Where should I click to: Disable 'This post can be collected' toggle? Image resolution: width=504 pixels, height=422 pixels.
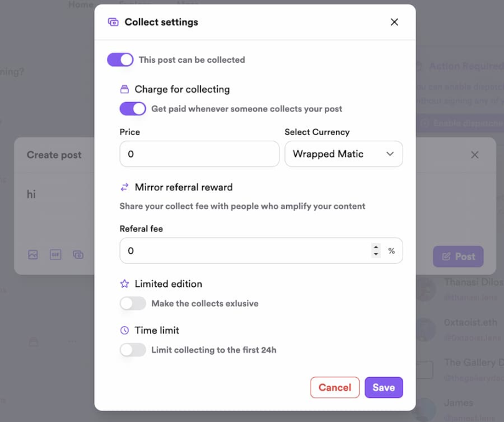click(x=120, y=60)
